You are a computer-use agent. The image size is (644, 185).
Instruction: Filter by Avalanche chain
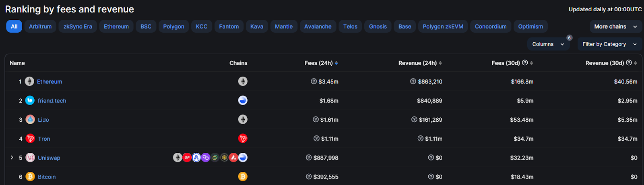click(x=318, y=27)
